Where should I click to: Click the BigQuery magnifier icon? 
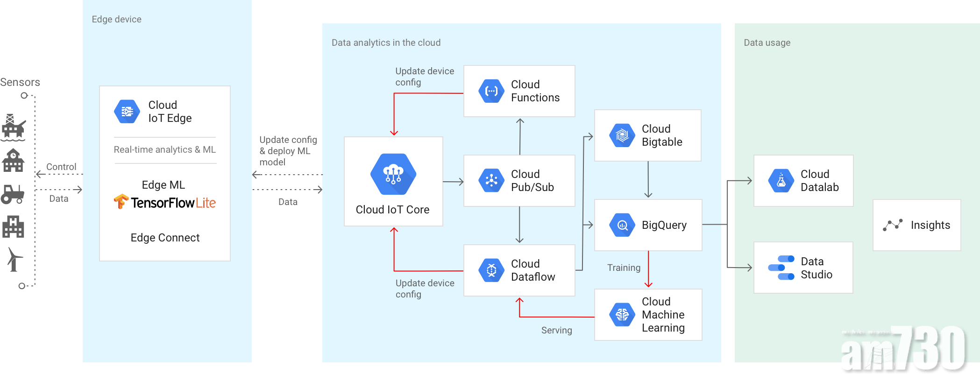pos(622,225)
